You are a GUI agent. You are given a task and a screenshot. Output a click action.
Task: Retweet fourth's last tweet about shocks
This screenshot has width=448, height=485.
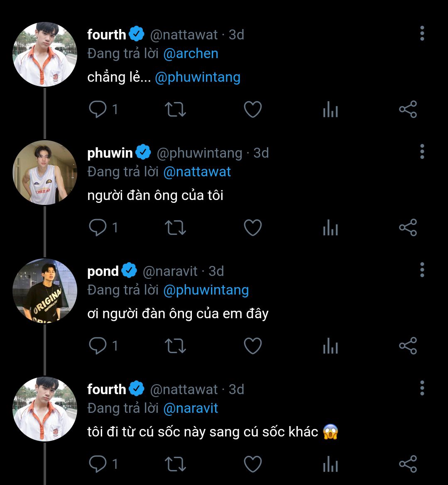(175, 464)
